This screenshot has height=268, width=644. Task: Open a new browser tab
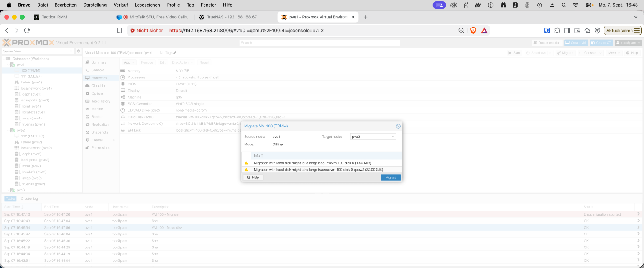365,17
